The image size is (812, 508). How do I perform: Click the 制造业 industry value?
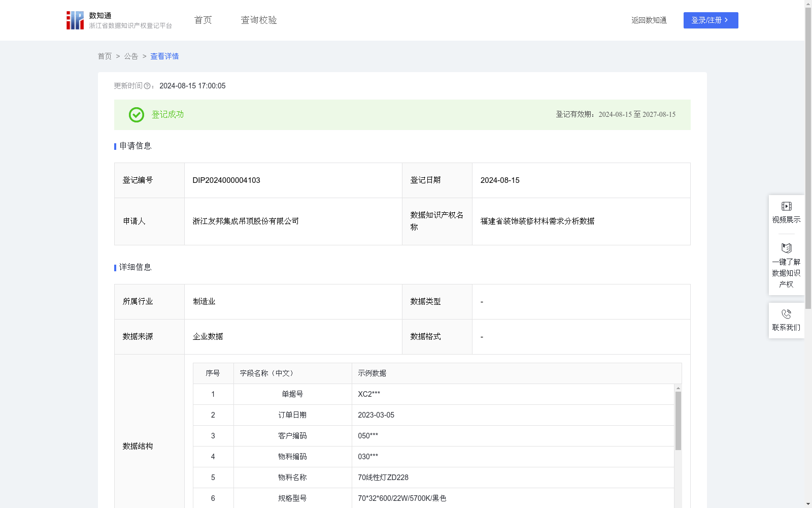tap(204, 302)
